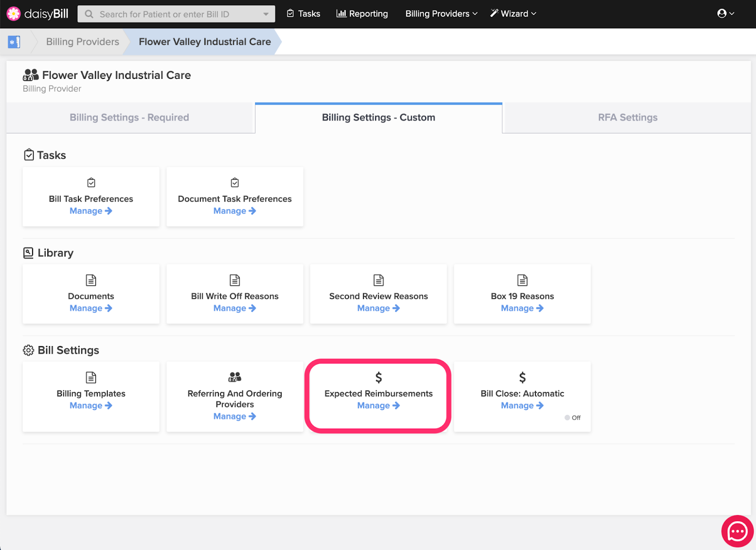Click the blue home breadcrumb icon
This screenshot has height=550, width=756.
(14, 42)
